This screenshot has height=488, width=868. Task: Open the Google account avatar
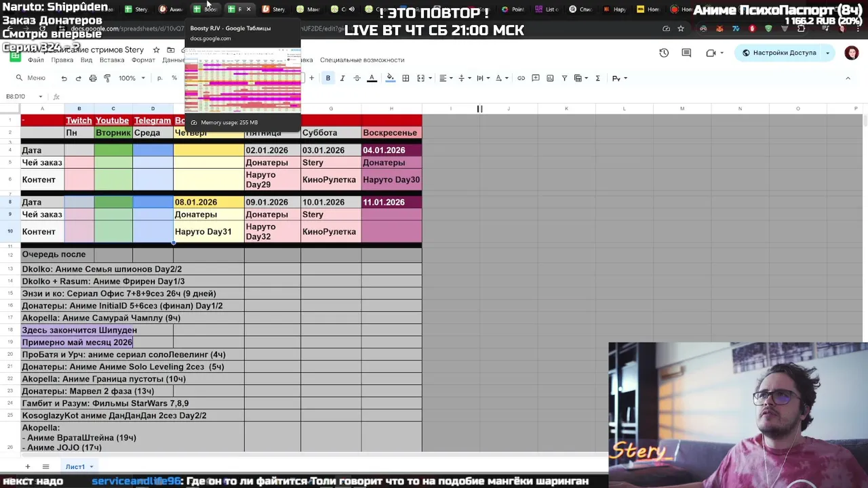852,53
